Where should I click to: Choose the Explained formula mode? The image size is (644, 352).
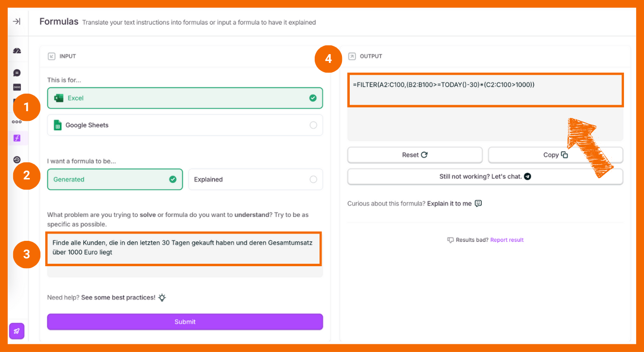[x=255, y=179]
